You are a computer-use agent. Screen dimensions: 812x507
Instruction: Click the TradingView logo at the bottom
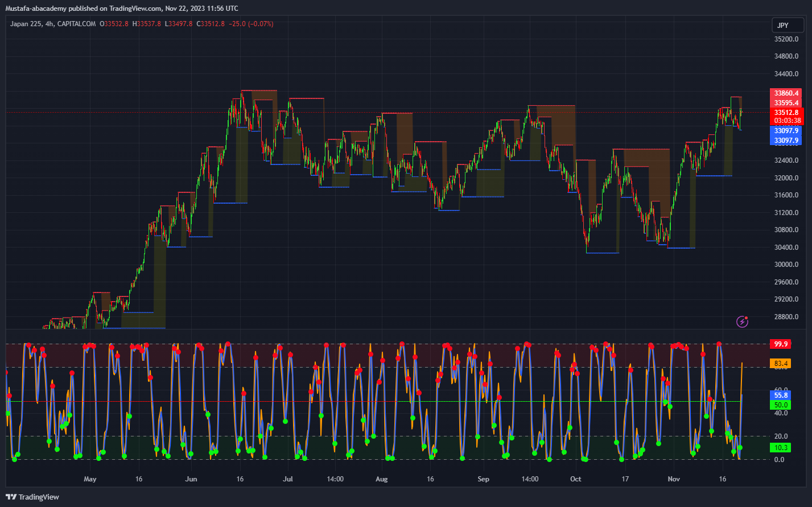32,497
